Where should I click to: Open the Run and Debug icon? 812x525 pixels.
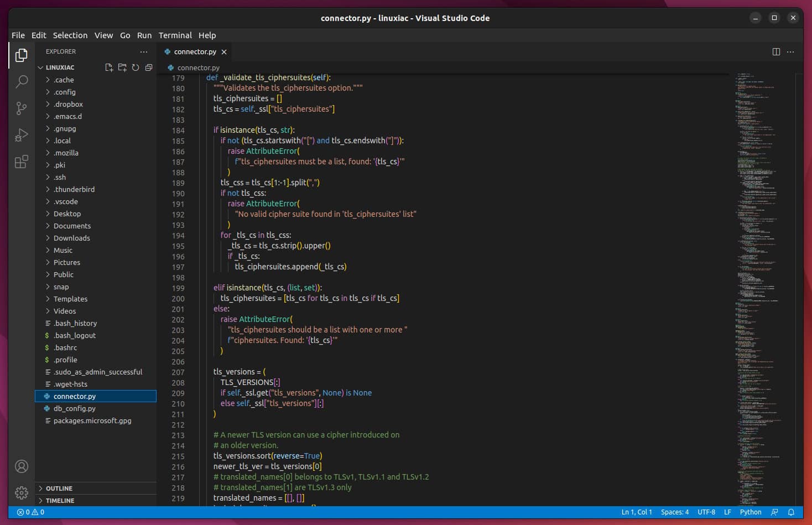[x=22, y=135]
